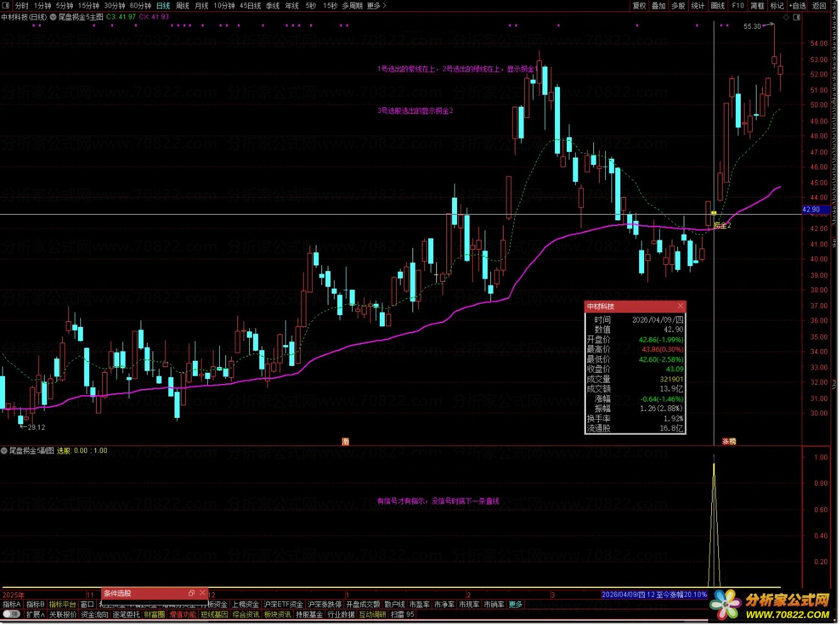Screen dimensions: 840x625
Task: Click the panel layout icon before 分时
Action: (x=6, y=6)
